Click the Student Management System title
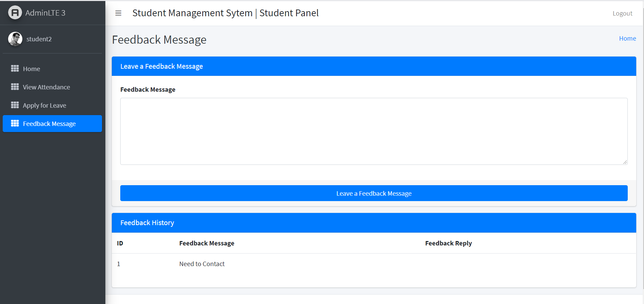The image size is (644, 304). pos(225,13)
